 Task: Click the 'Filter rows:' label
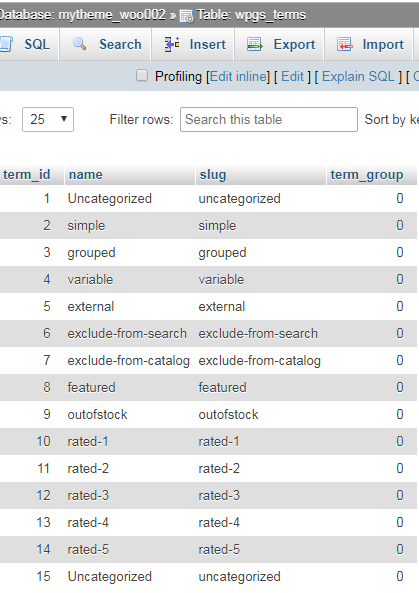point(141,120)
